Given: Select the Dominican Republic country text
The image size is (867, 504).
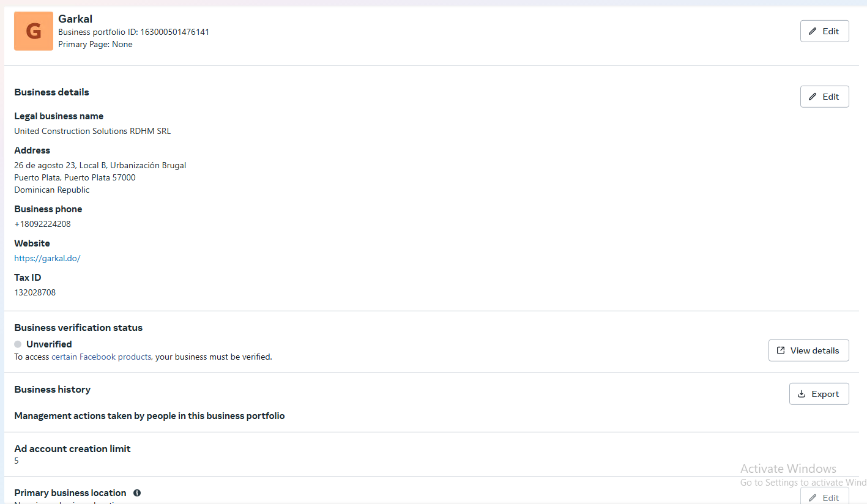Looking at the screenshot, I should (x=51, y=190).
